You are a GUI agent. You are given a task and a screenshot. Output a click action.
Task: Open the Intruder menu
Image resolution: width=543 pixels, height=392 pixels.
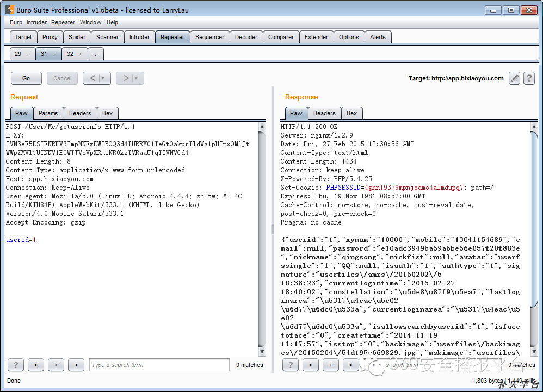[36, 22]
